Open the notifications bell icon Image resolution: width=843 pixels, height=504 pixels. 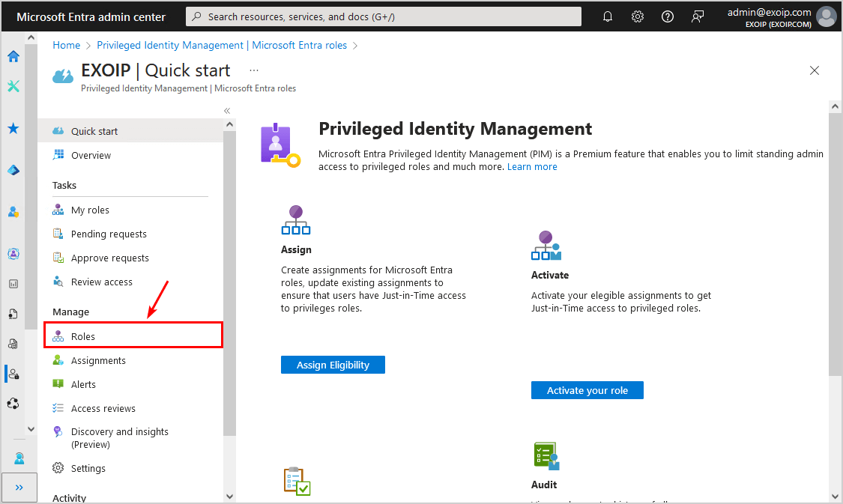608,16
